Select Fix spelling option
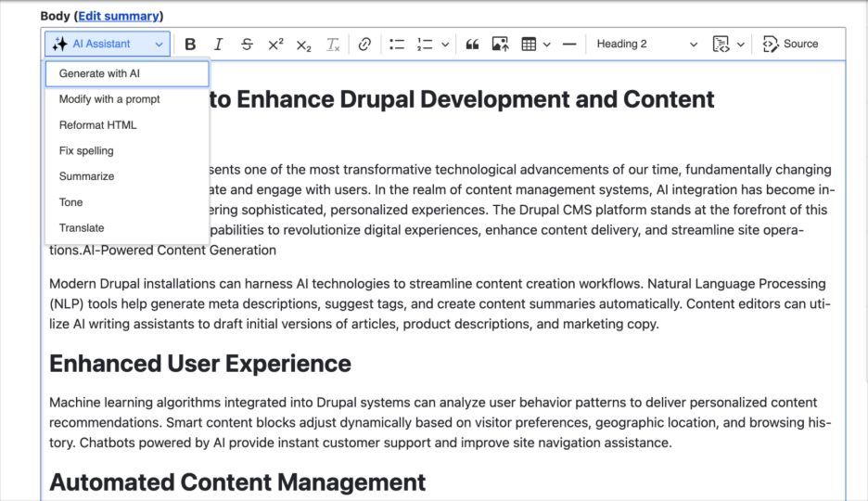This screenshot has height=501, width=868. [x=127, y=150]
